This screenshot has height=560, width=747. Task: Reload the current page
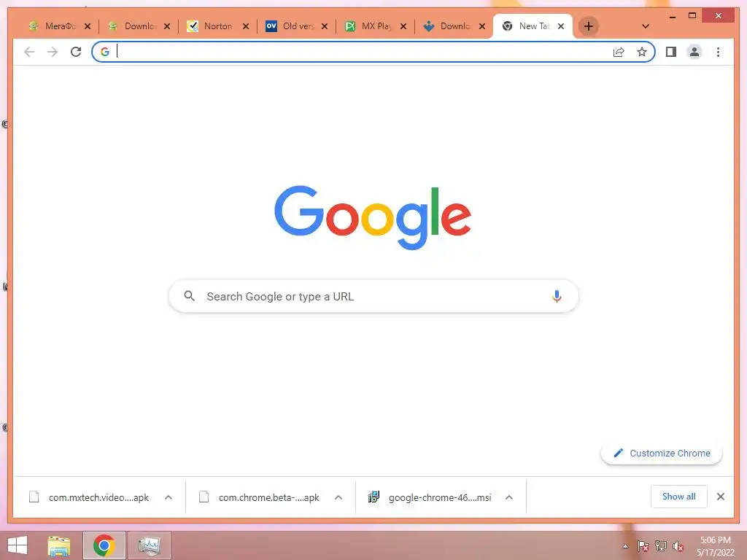[x=76, y=52]
